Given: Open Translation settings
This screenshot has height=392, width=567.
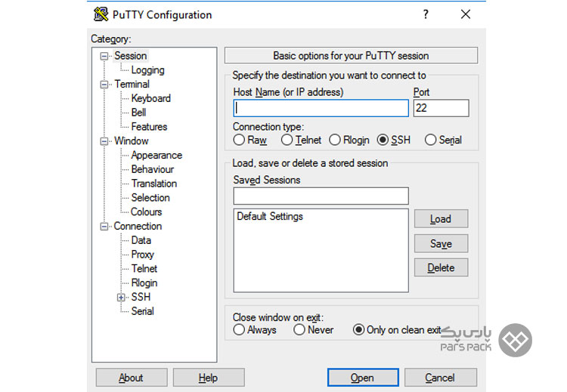Looking at the screenshot, I should coord(154,184).
